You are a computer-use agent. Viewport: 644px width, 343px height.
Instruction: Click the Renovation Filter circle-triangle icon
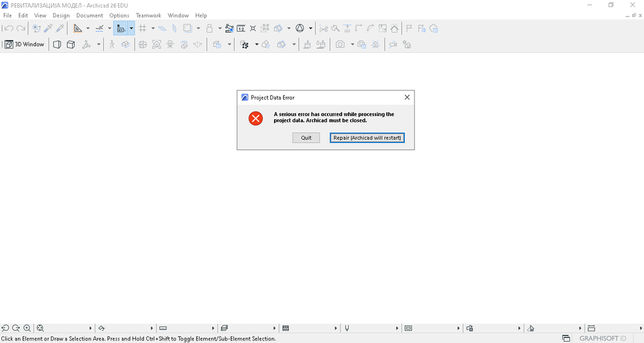[x=300, y=28]
